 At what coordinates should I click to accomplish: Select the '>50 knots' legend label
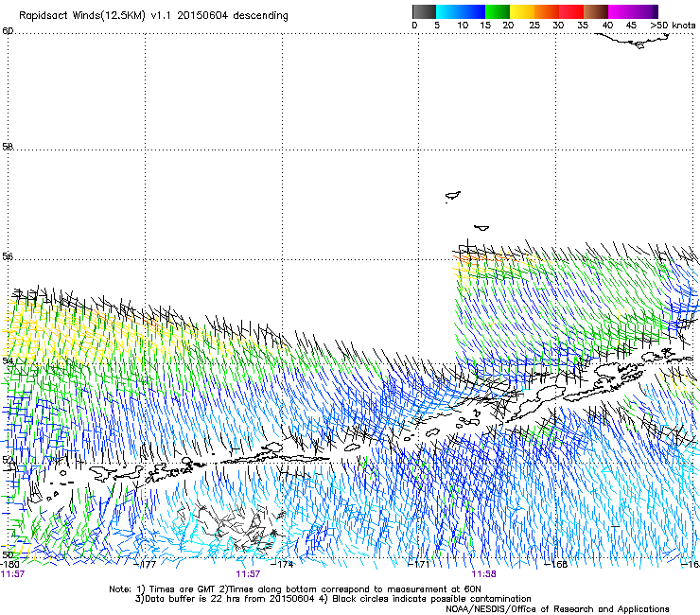[673, 26]
